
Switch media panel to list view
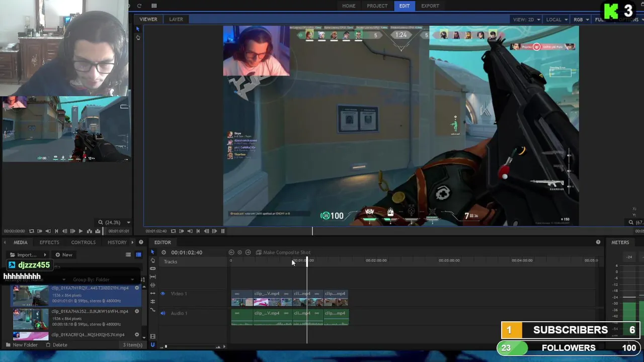(x=128, y=255)
